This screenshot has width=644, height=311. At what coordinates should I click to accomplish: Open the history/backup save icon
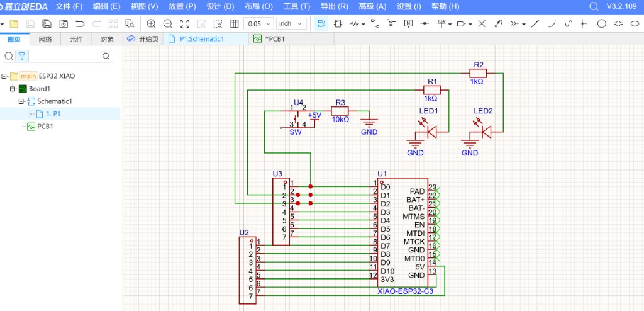pos(64,24)
